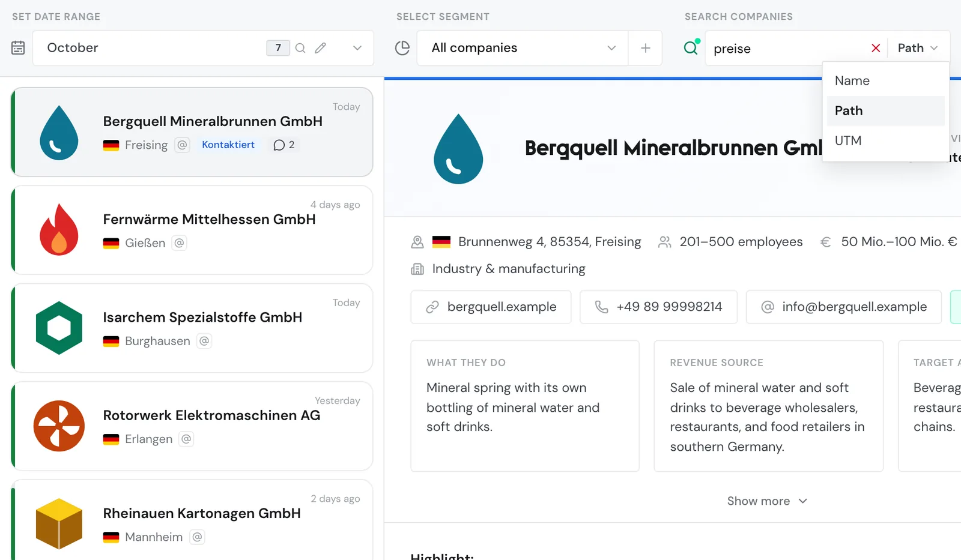Click the WHAT THEY DO description card

click(x=525, y=406)
